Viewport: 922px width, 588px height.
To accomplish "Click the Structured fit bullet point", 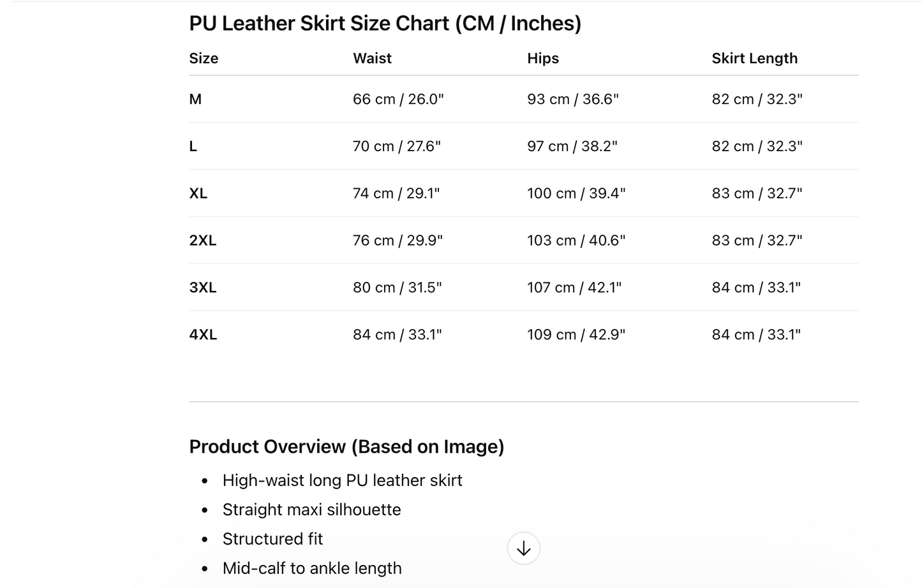I will [272, 539].
